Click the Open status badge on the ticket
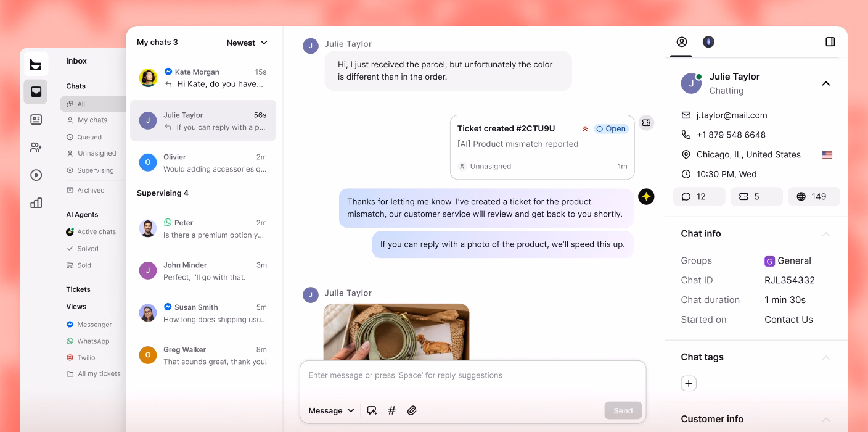This screenshot has width=868, height=432. (x=611, y=129)
